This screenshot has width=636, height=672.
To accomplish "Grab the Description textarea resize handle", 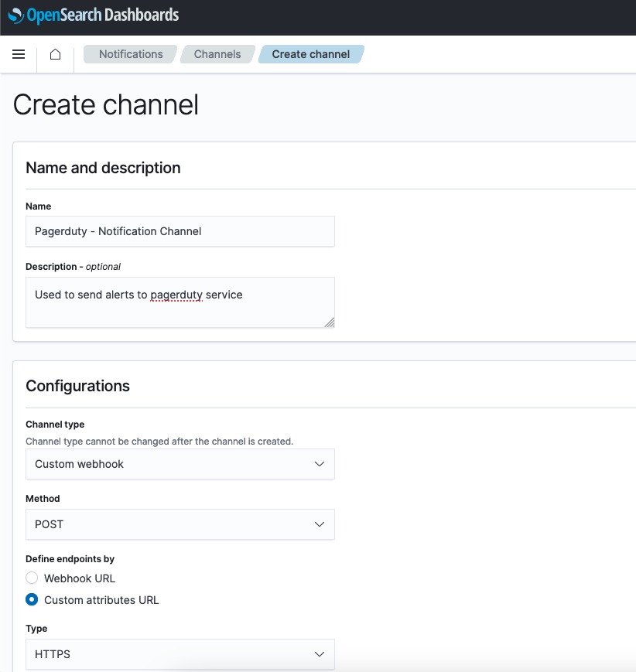I will (x=330, y=322).
